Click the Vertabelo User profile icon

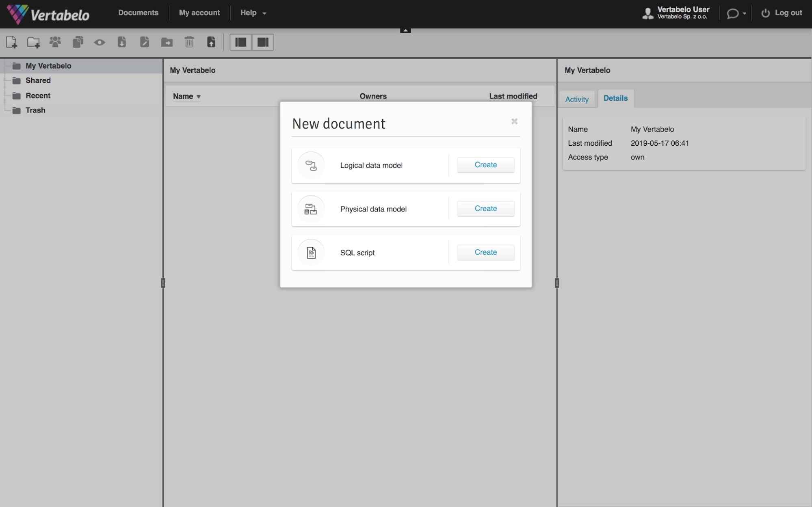coord(647,13)
